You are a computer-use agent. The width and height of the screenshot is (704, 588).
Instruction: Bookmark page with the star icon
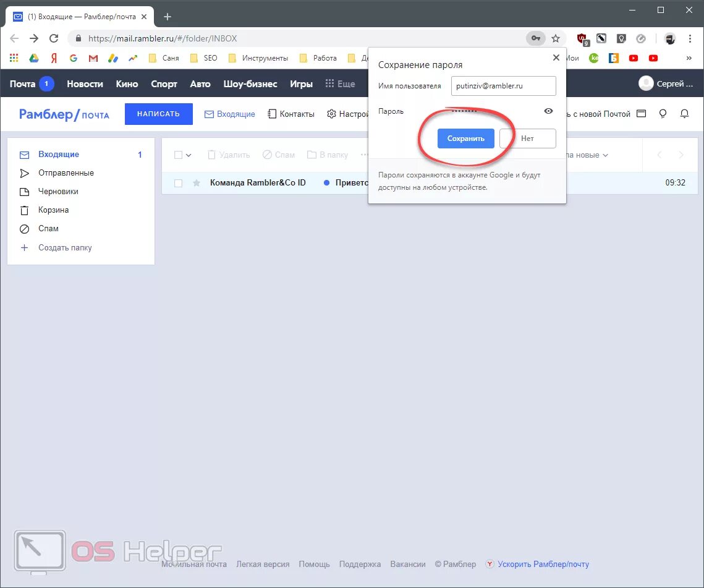click(556, 38)
